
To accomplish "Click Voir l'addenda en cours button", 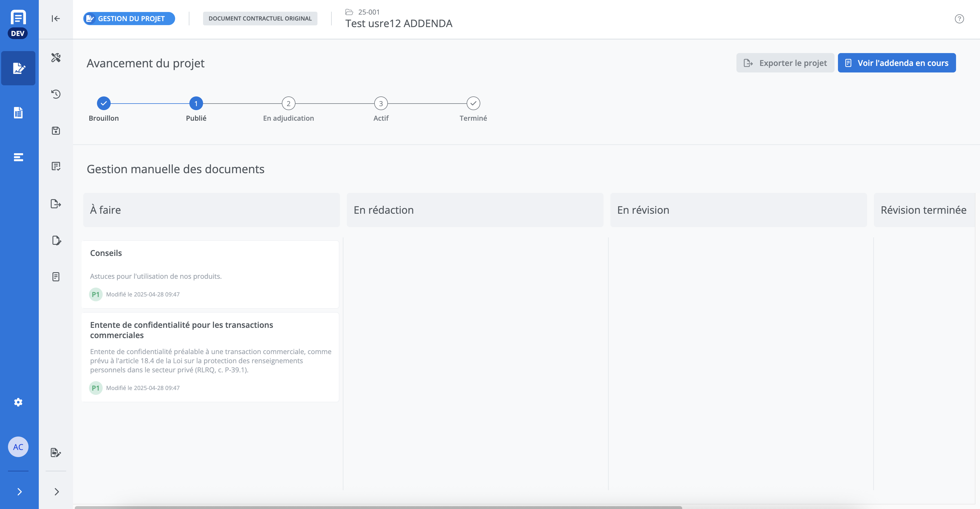I will [x=896, y=63].
